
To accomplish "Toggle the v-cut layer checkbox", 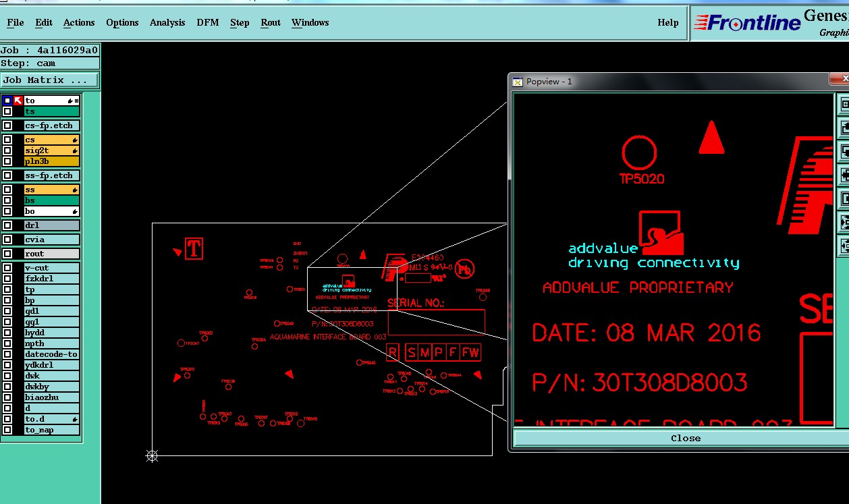I will (x=7, y=268).
